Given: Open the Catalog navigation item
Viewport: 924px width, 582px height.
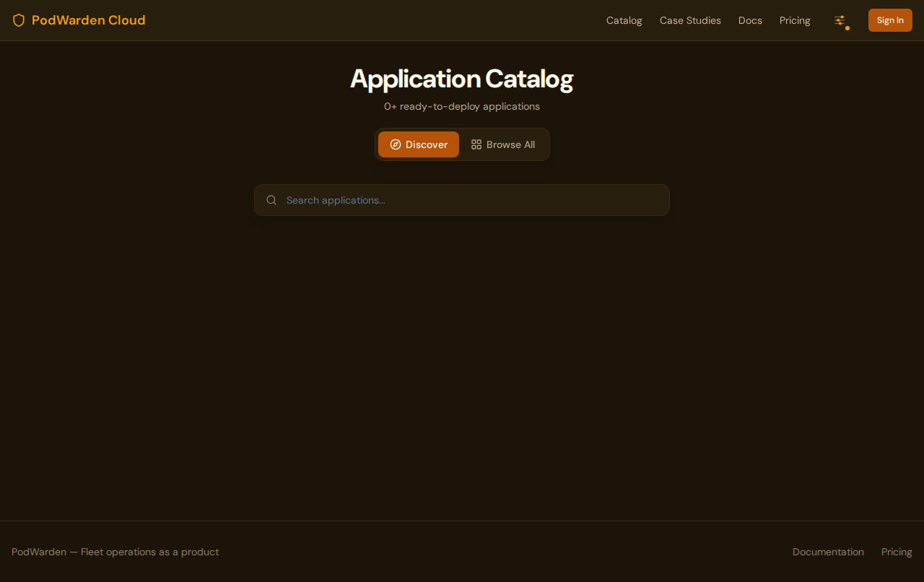Looking at the screenshot, I should pyautogui.click(x=624, y=20).
